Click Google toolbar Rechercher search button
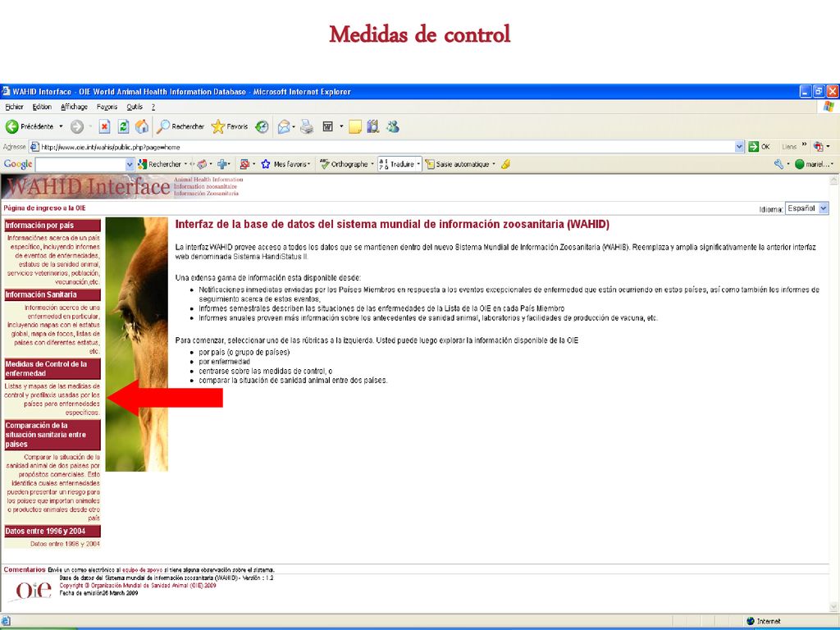840x630 pixels. tap(160, 164)
